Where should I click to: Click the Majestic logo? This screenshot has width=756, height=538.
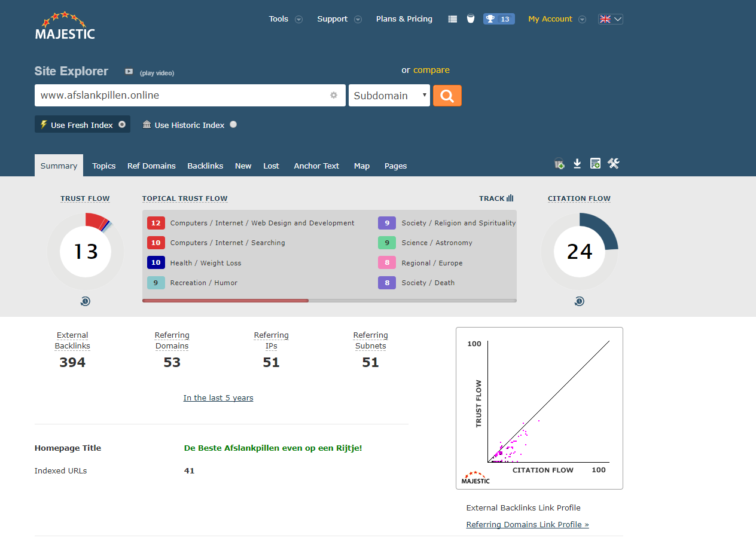point(65,26)
